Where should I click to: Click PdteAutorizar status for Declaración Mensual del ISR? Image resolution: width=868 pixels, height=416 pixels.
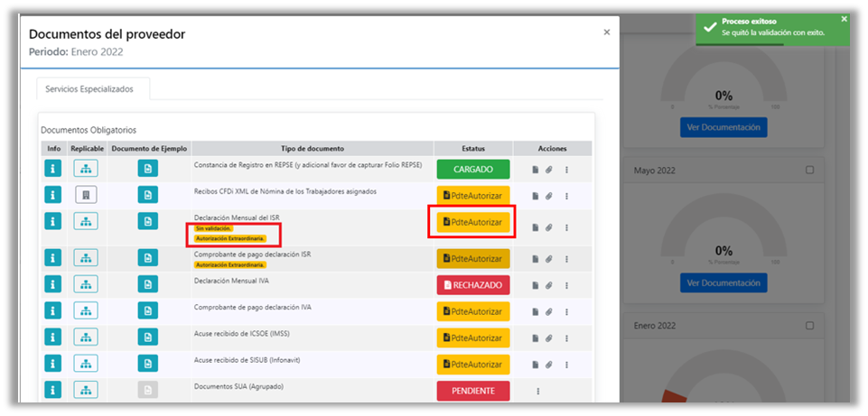[x=473, y=222]
